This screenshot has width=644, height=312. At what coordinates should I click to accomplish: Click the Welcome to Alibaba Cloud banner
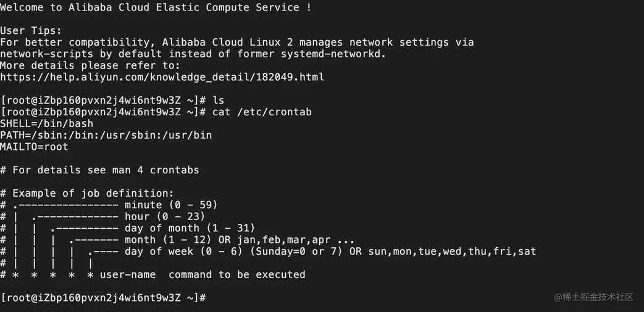coord(156,7)
